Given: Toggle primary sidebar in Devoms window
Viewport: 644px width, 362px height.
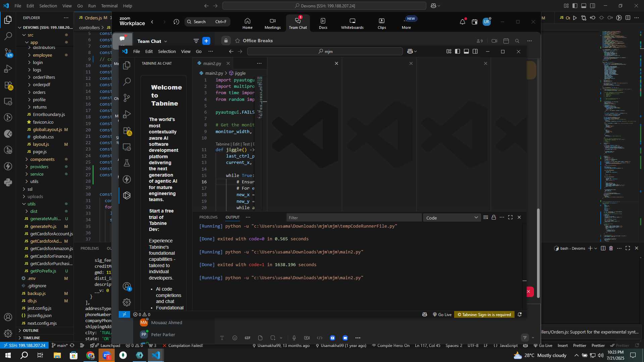Looking at the screenshot, I should tap(575, 6).
